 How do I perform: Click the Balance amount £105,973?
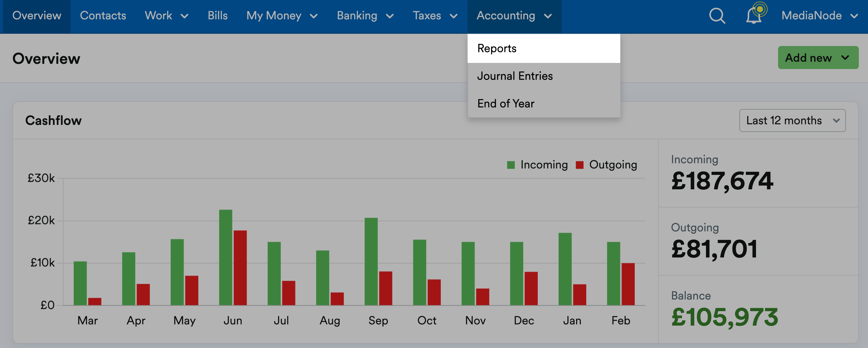point(724,318)
